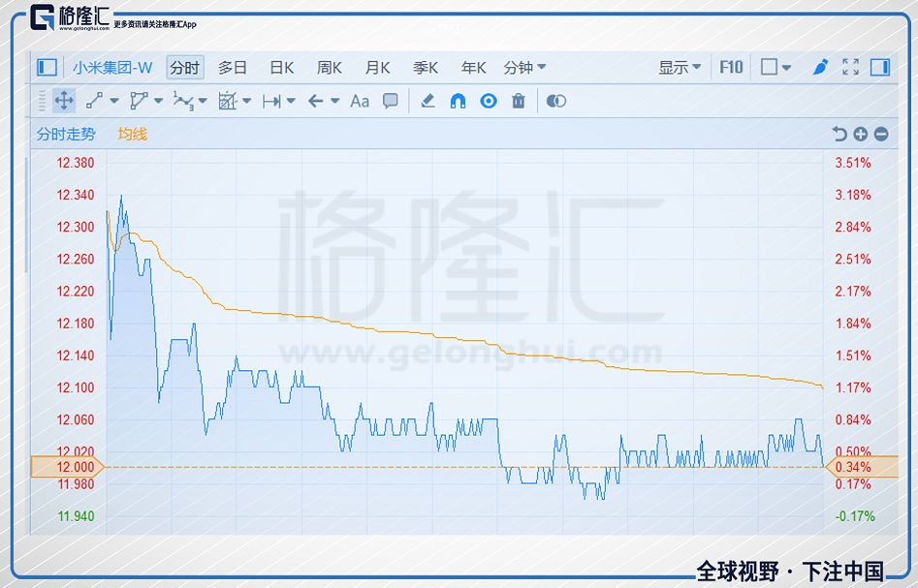Click the 11.940 price axis label
Image resolution: width=918 pixels, height=588 pixels.
(x=75, y=516)
